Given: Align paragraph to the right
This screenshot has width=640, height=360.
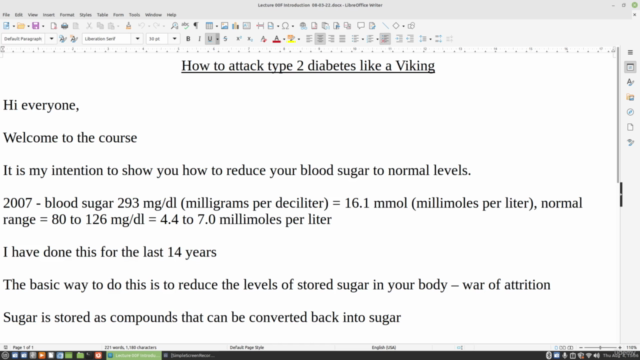Looking at the screenshot, I should click(331, 39).
